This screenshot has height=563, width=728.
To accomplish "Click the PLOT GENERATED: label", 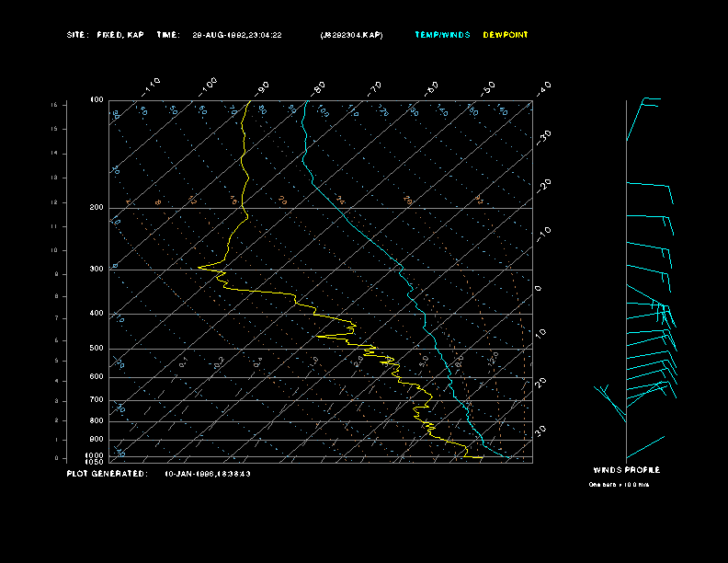I will tap(107, 474).
